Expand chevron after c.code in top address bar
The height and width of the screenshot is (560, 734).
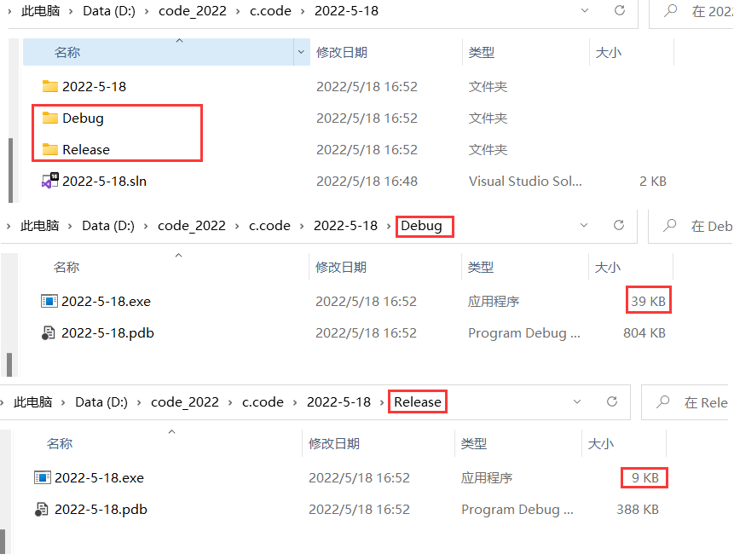tap(303, 11)
